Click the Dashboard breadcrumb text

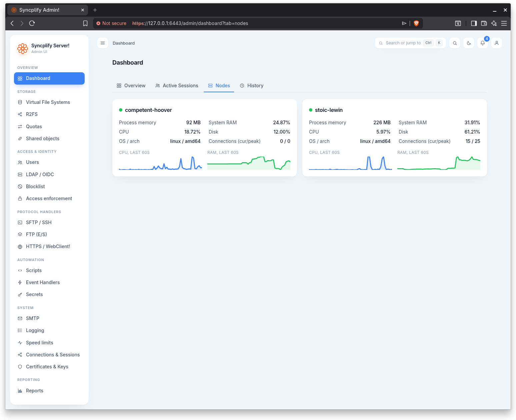(x=124, y=43)
